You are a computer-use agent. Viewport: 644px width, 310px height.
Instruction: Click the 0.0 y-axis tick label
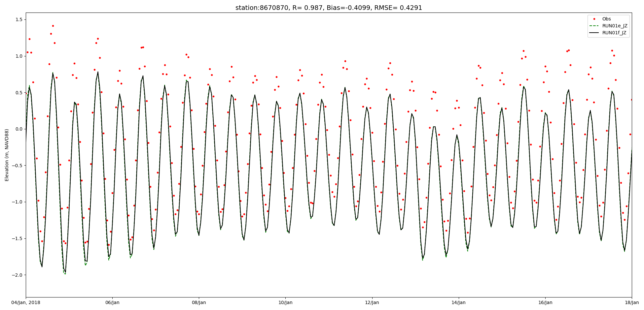[x=18, y=129]
